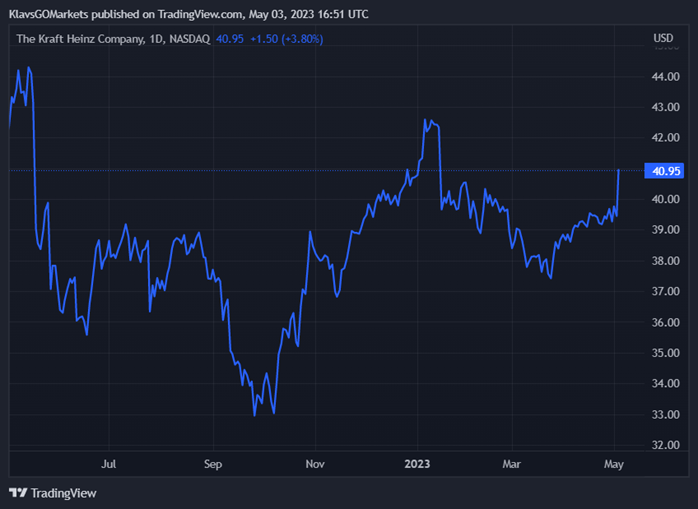This screenshot has width=698, height=509.
Task: Click the 38.00 price axis label
Action: (x=666, y=261)
